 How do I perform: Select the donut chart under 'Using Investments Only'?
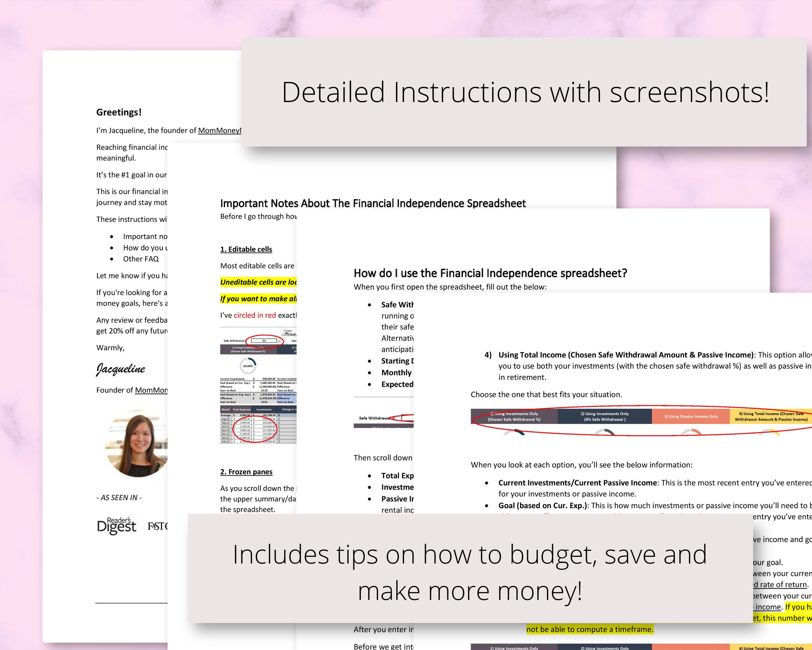tap(515, 433)
